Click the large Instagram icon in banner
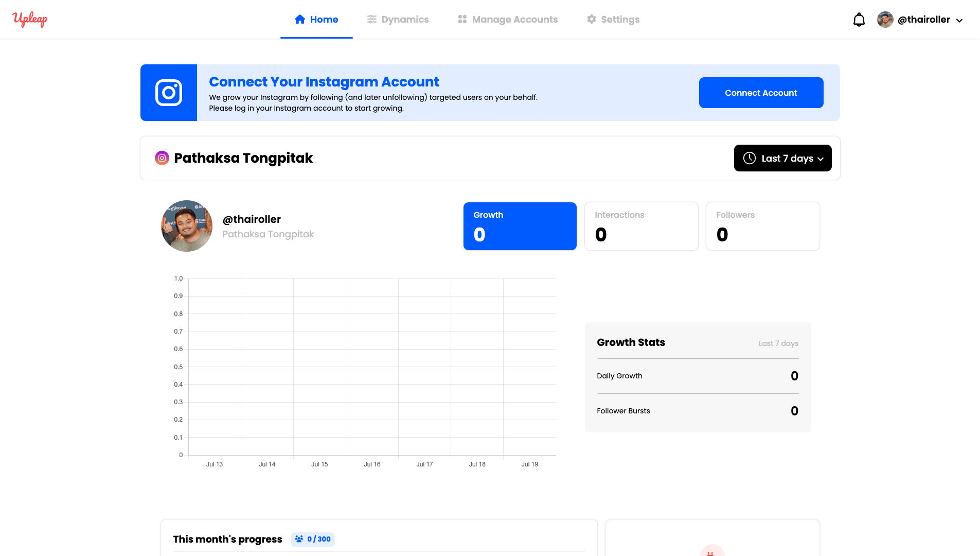 (169, 93)
